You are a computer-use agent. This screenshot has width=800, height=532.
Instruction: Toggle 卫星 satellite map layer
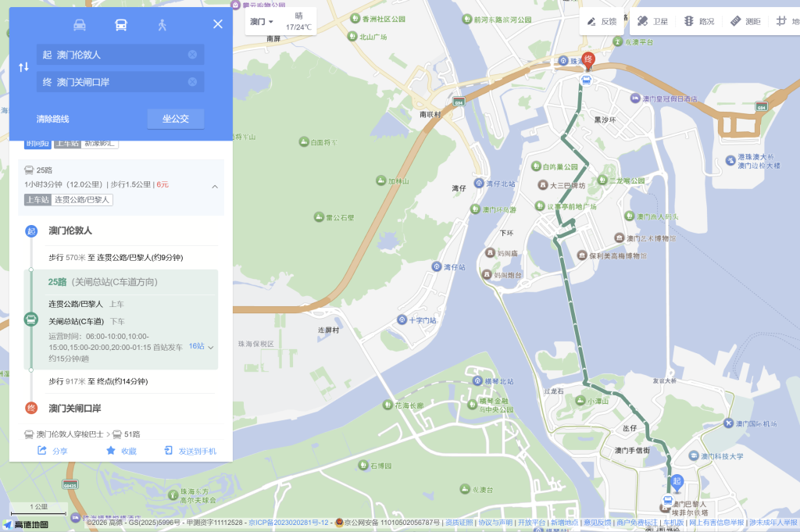pos(652,21)
